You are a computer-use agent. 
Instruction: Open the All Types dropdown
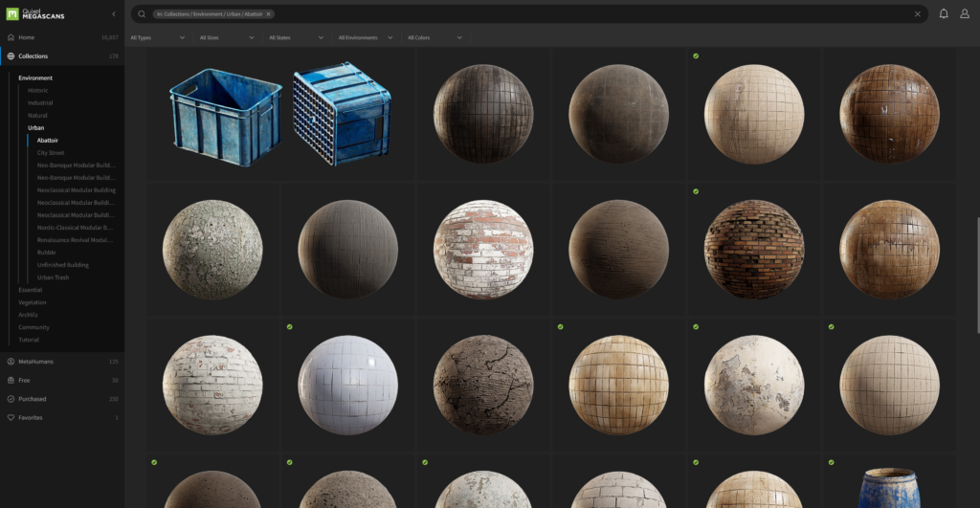tap(157, 37)
